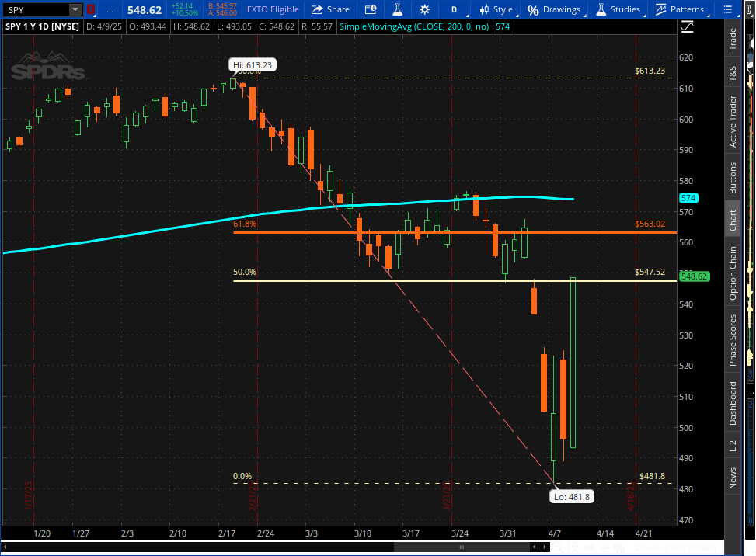This screenshot has width=756, height=556.
Task: Click the 3/21/25 expiration marker
Action: pyautogui.click(x=447, y=496)
